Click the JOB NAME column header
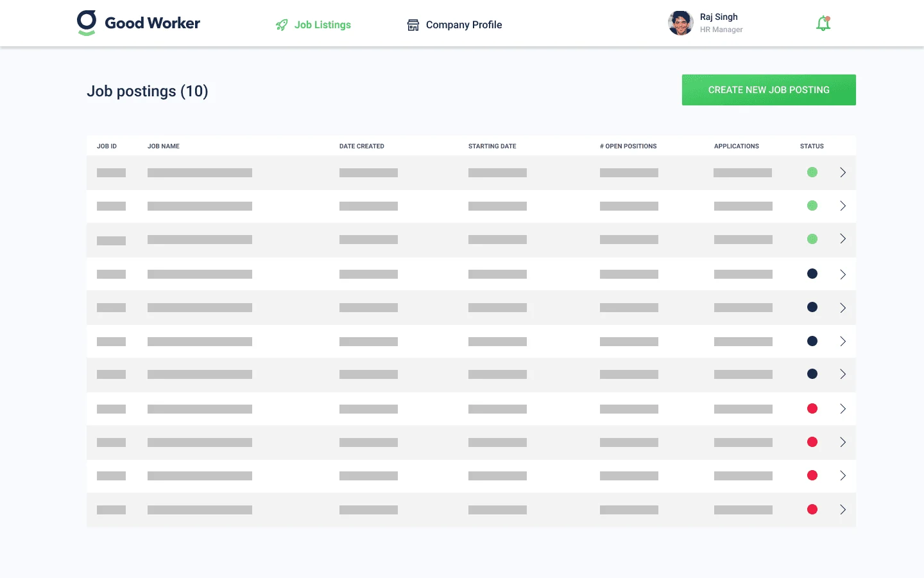The width and height of the screenshot is (924, 578). point(164,146)
